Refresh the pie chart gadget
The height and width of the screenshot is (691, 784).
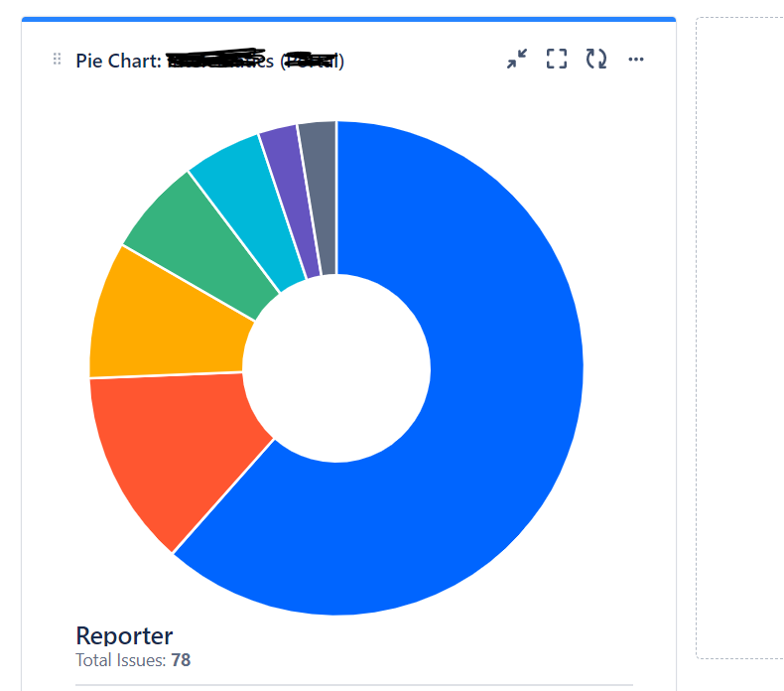[596, 59]
